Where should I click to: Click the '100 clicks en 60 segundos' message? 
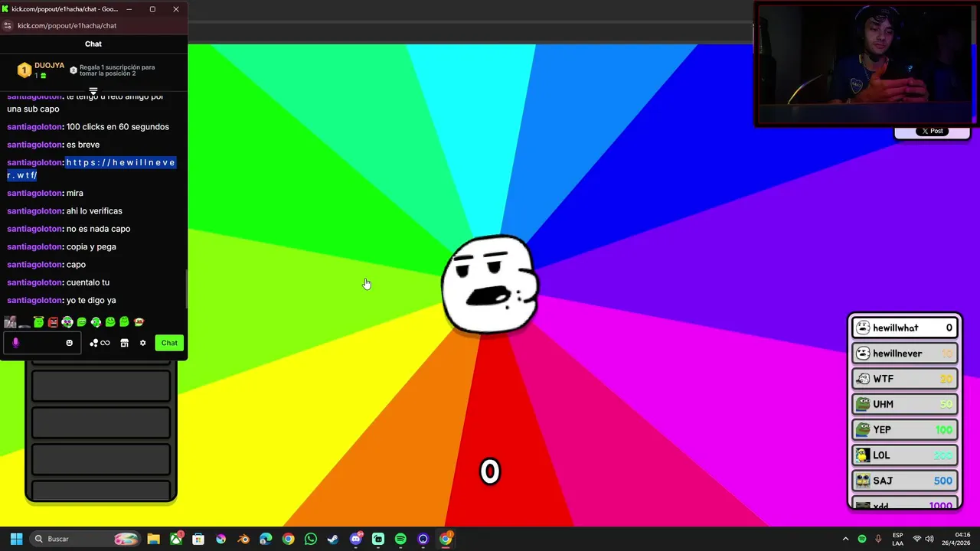pos(118,127)
